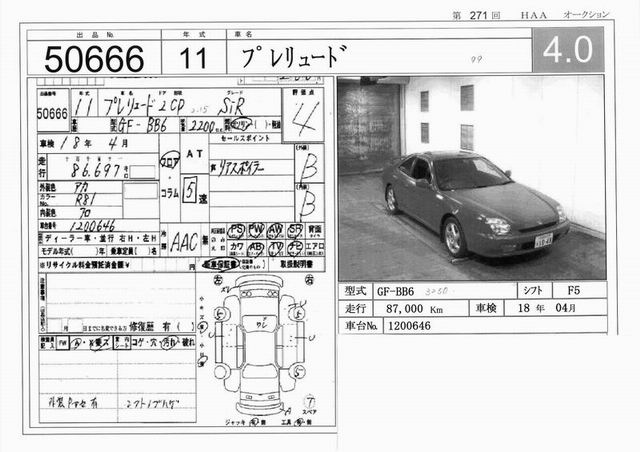Click the 修復歴 有 repair history text
640x452 pixels.
point(162,326)
